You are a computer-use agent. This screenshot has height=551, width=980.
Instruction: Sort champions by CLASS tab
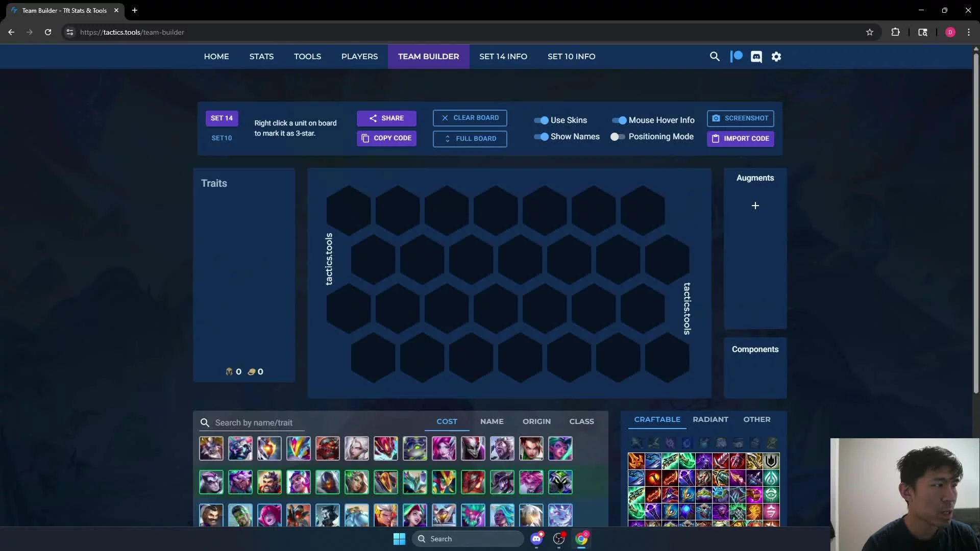pos(581,421)
